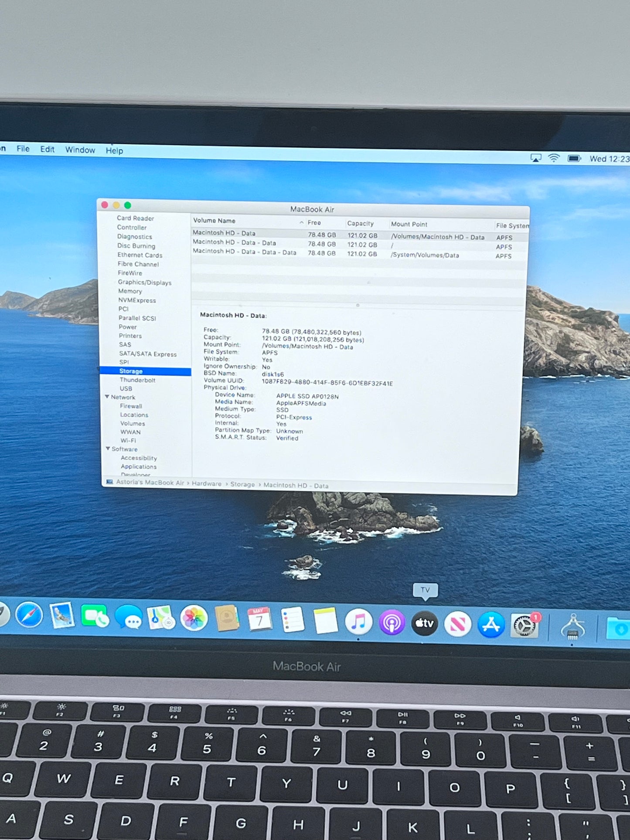Select USB in sidebar

tap(126, 388)
